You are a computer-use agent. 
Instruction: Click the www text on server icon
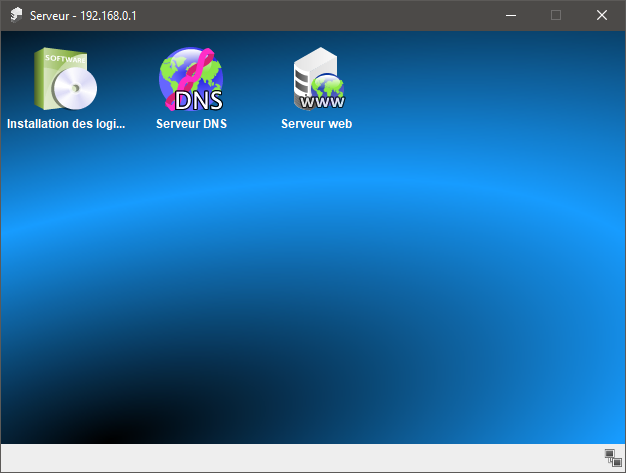coord(321,101)
